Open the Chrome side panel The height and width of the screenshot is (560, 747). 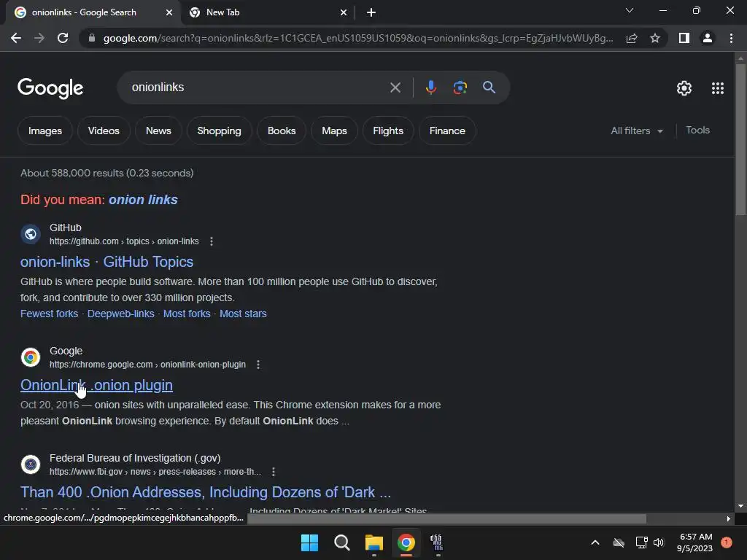684,38
